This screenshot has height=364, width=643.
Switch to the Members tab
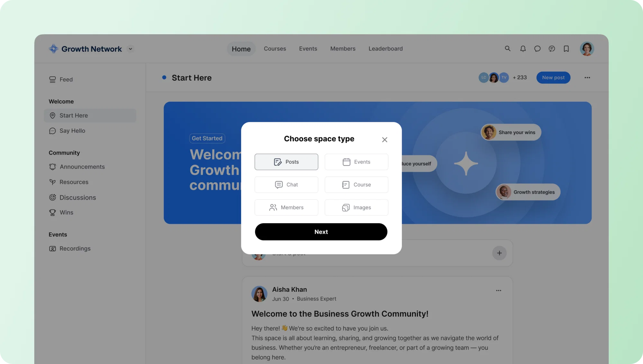pos(343,49)
